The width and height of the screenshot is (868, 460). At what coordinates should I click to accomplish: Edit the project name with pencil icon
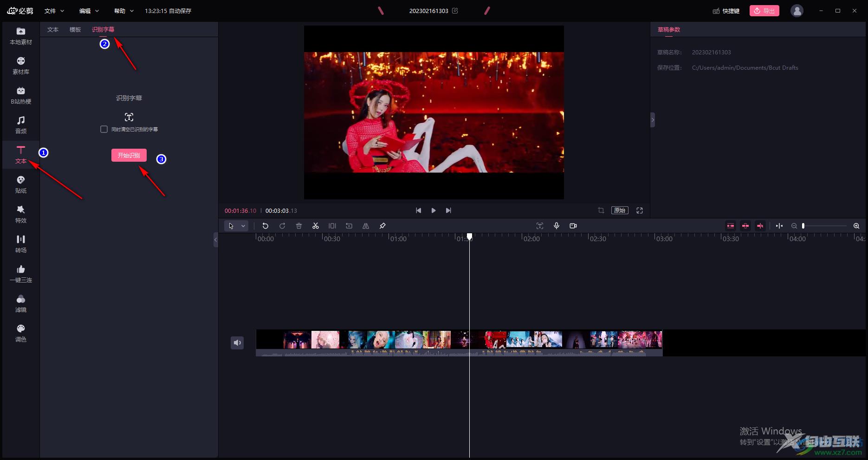tap(455, 11)
